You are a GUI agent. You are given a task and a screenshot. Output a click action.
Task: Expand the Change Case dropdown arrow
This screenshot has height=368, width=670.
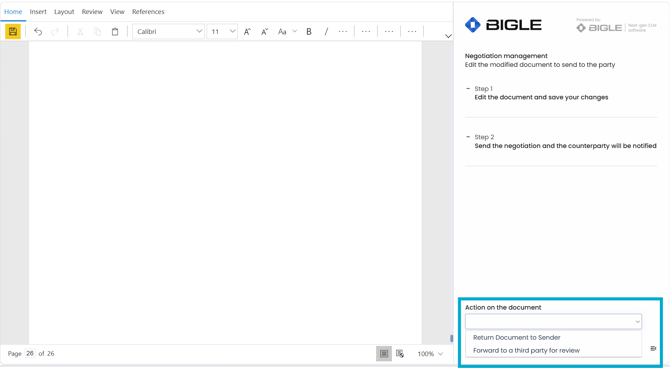pyautogui.click(x=294, y=31)
